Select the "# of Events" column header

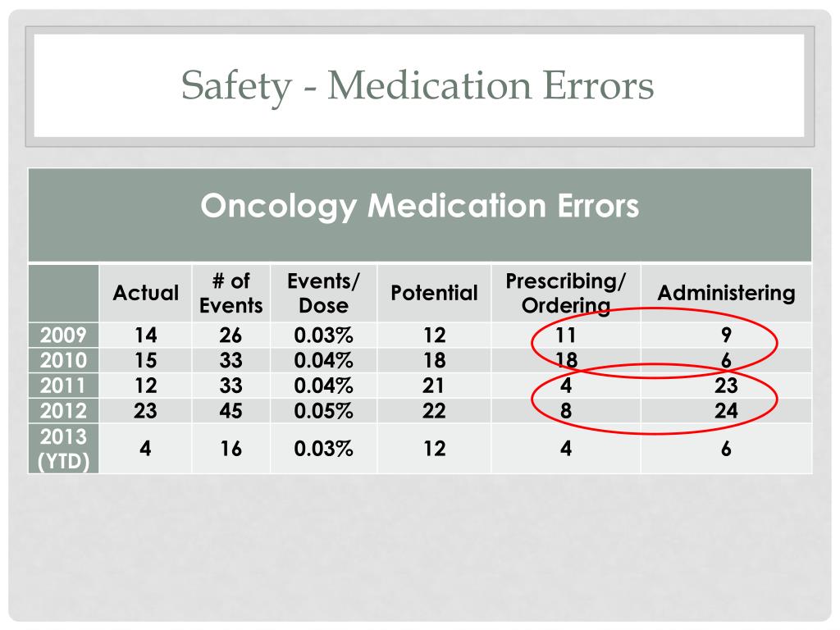coord(231,293)
